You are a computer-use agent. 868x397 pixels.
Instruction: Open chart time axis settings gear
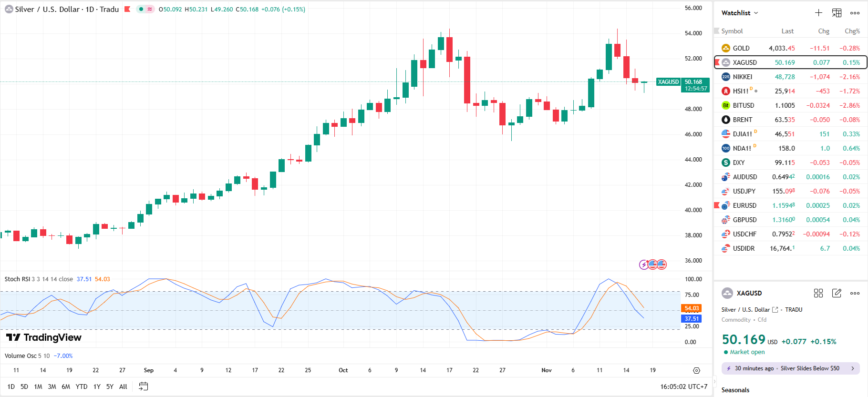(696, 370)
